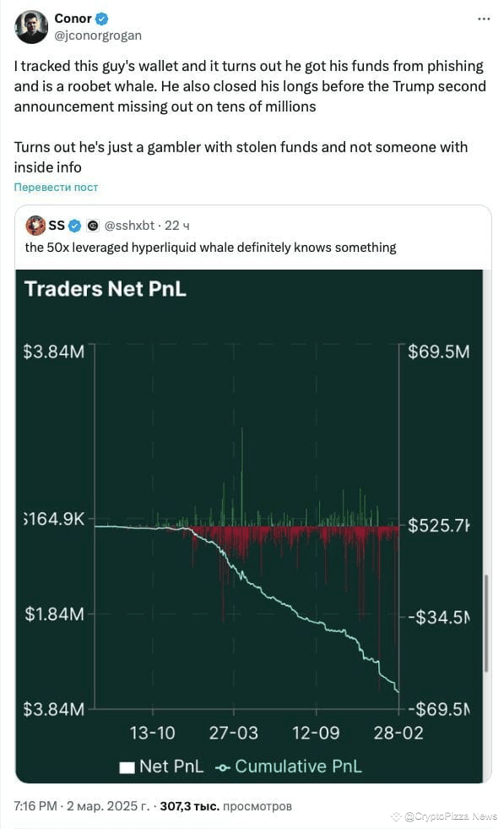Click Conor's blue verified badge
Viewport: 504px width, 829px height.
[x=102, y=19]
